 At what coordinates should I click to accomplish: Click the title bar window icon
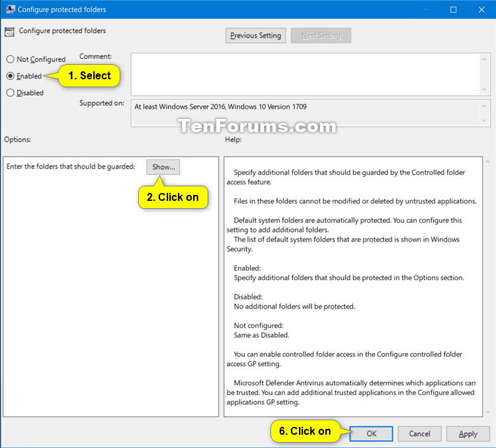11,9
